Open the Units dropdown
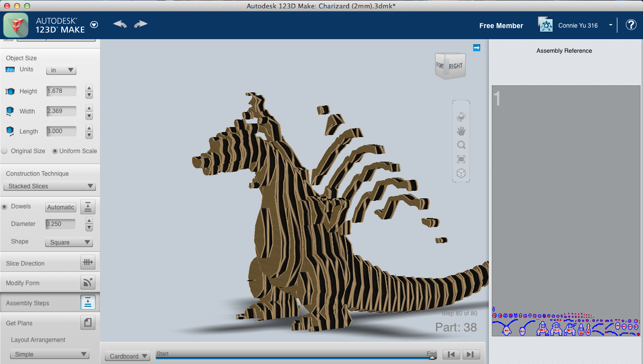 [x=61, y=70]
